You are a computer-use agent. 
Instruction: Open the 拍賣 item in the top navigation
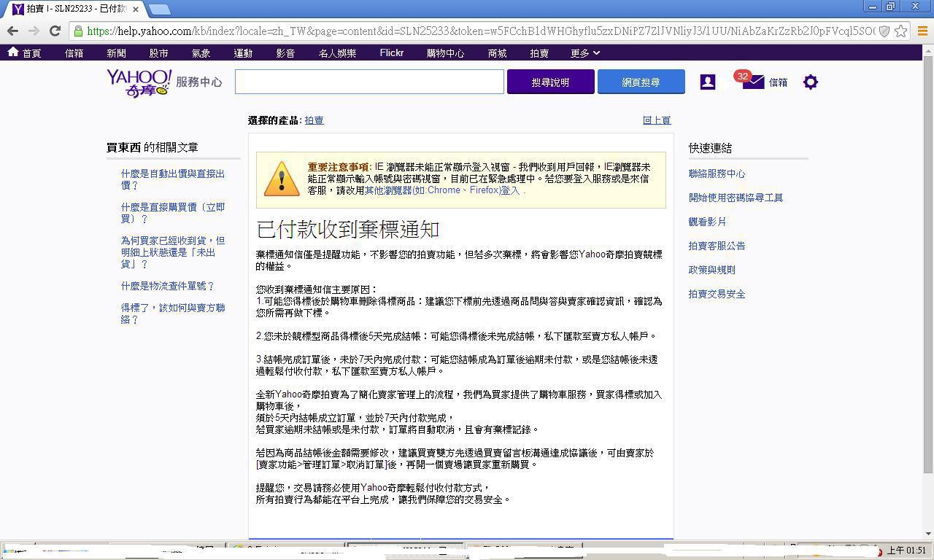(x=539, y=53)
